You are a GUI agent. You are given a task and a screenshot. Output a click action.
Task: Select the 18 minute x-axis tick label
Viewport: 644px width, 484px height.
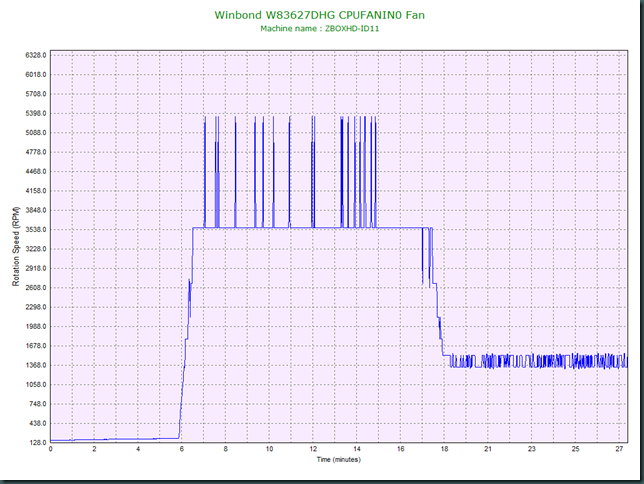click(444, 449)
